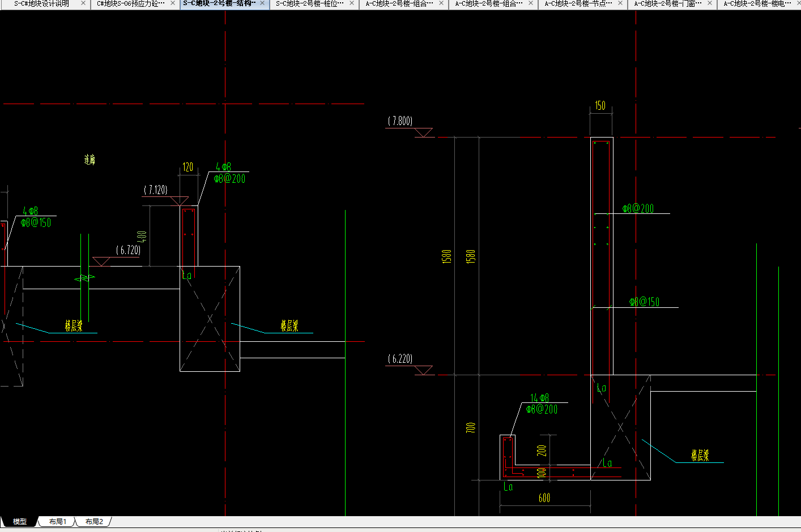Viewport: 801px width, 532px height.
Task: Click the green break-line symbol on the slab
Action: pyautogui.click(x=84, y=277)
